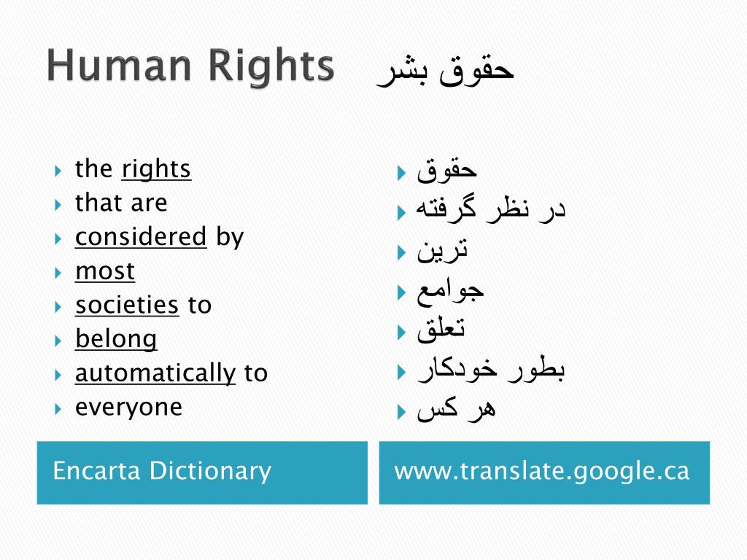Click the underlined word 'considered'
The height and width of the screenshot is (560, 747).
click(141, 237)
